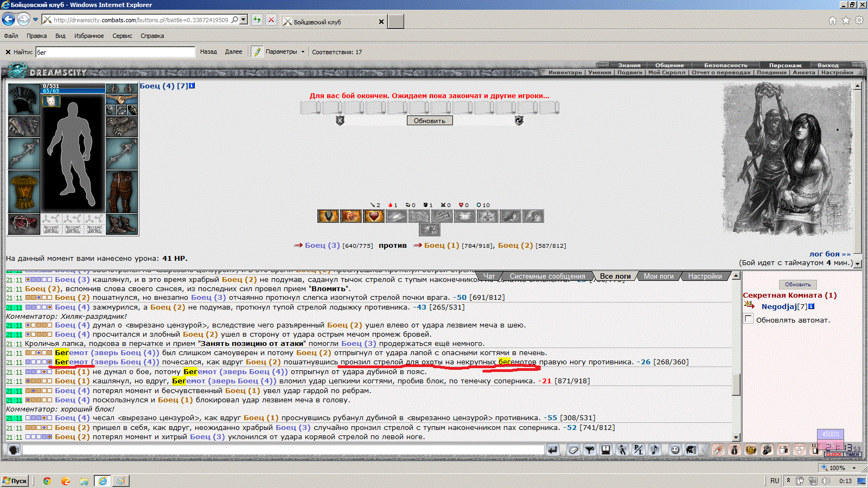Open the Настройки chat tab
The width and height of the screenshot is (868, 488).
[705, 276]
